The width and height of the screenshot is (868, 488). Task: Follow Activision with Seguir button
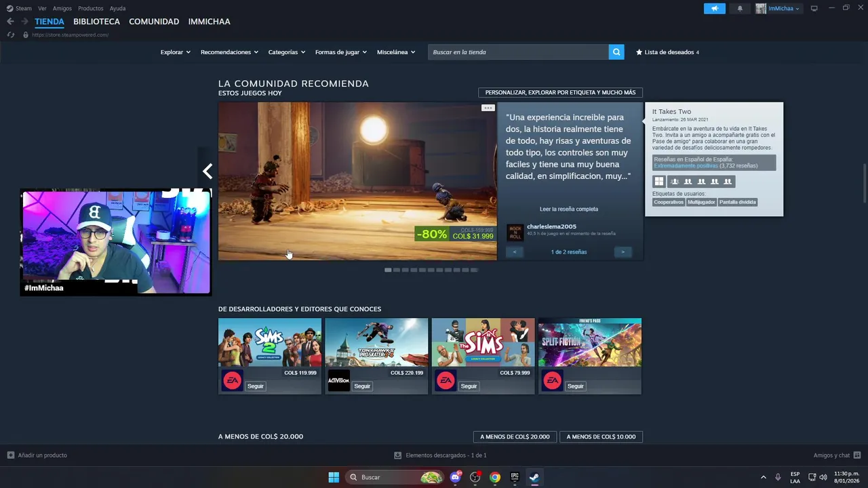click(x=362, y=386)
